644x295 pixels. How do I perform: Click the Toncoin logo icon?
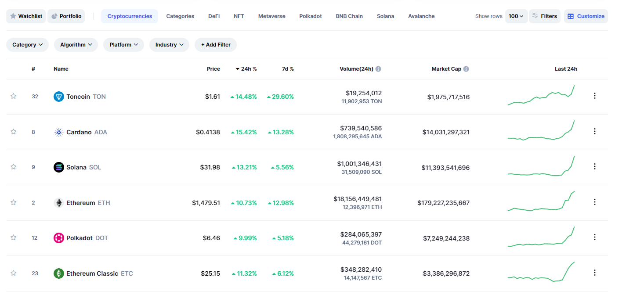[x=59, y=97]
